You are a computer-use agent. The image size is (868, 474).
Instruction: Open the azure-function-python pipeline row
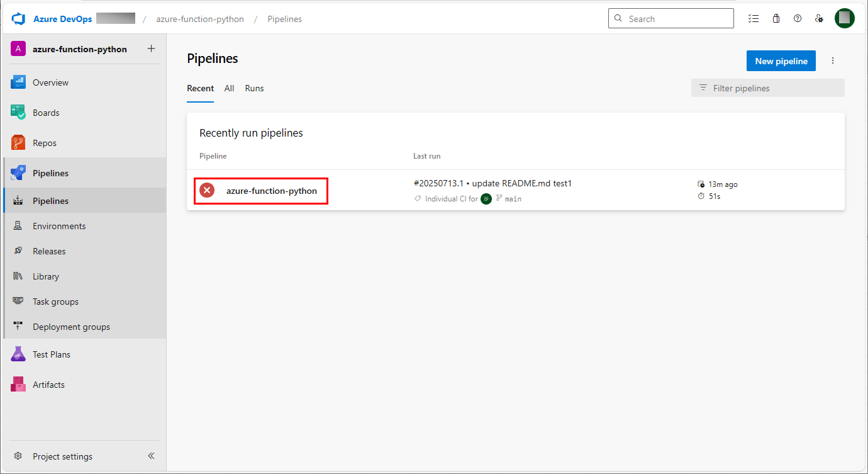(x=516, y=190)
